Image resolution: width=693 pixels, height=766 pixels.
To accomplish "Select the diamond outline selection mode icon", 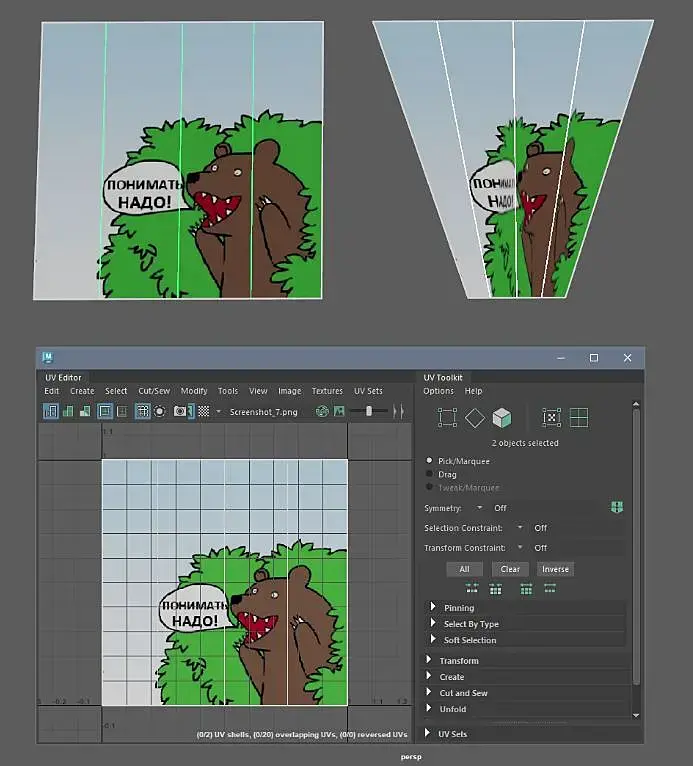I will tap(475, 418).
